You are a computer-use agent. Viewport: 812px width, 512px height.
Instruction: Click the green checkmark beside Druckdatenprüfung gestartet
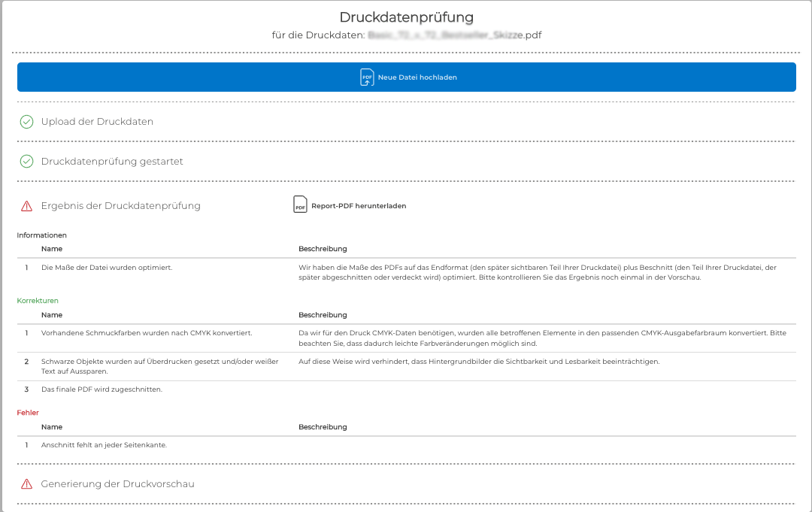click(26, 162)
